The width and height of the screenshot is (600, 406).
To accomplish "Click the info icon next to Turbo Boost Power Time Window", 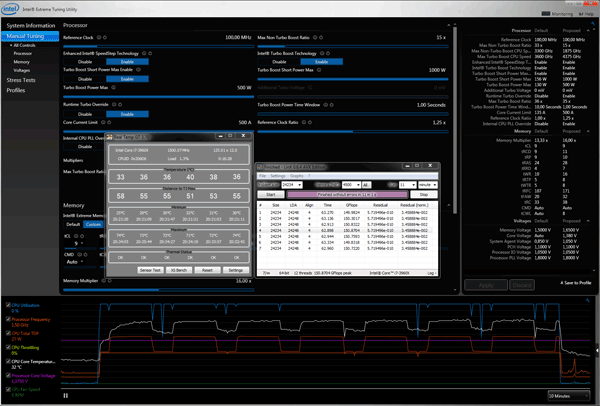I will (326, 105).
